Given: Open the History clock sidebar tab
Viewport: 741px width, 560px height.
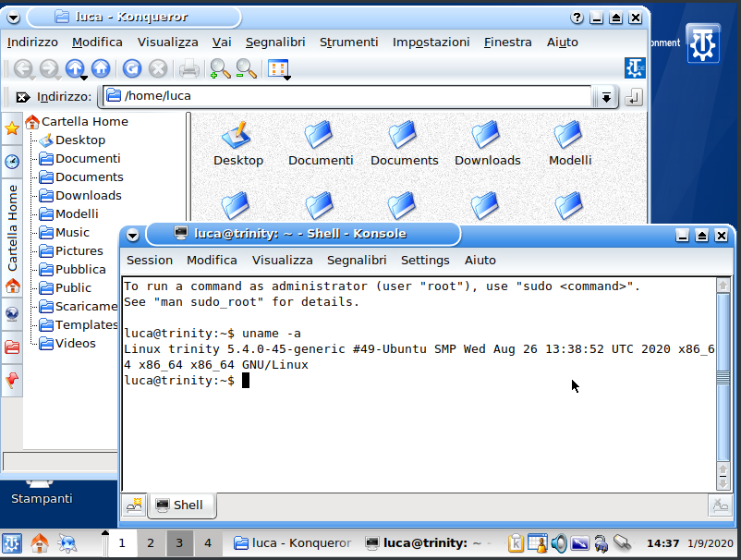Looking at the screenshot, I should 12,162.
